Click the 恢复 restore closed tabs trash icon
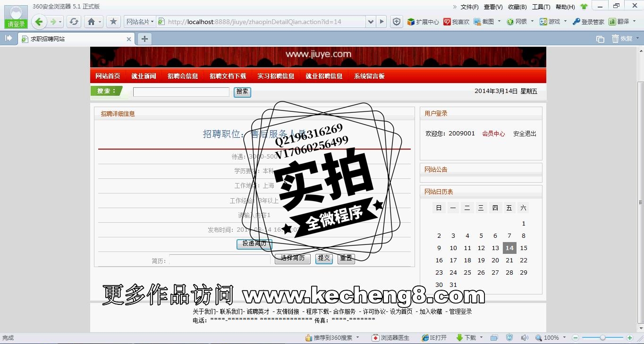Screen dimensions: 644x344 point(622,39)
